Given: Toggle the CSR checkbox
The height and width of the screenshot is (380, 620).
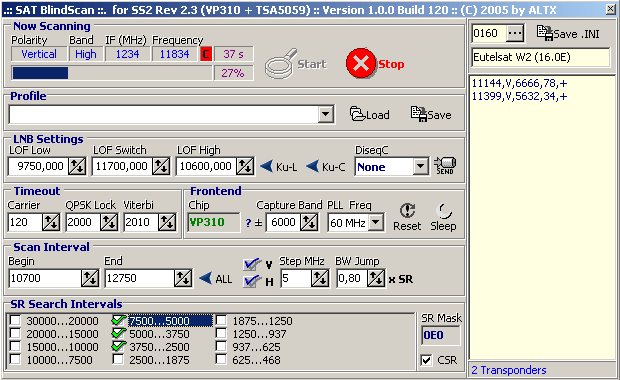Looking at the screenshot, I should 426,360.
